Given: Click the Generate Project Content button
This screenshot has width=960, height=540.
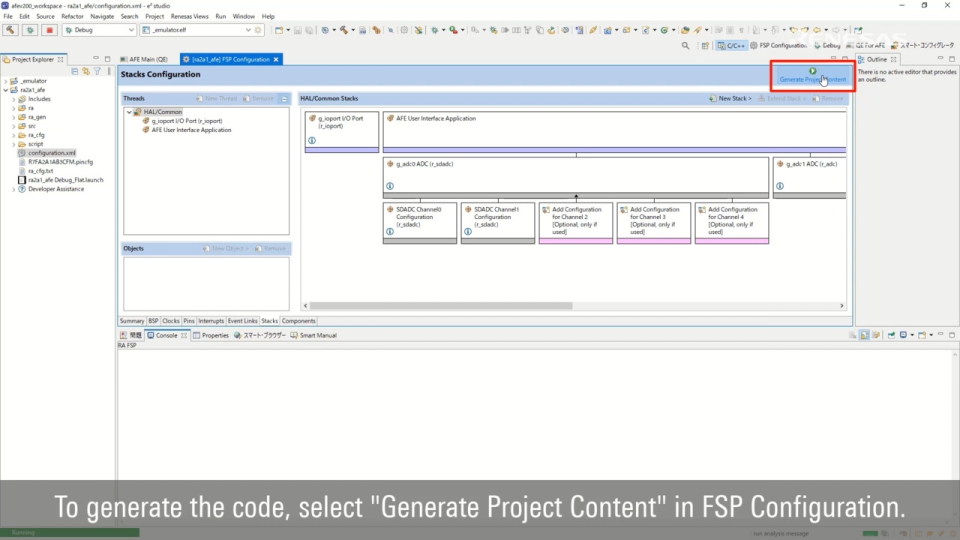Looking at the screenshot, I should pos(812,76).
